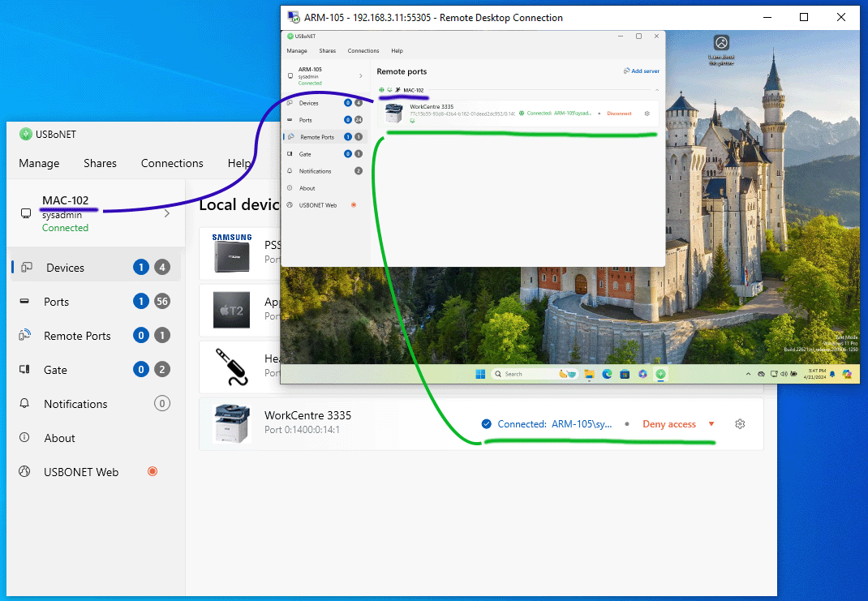Open Shares menu in MAC-102 USBoNET window
868x601 pixels.
point(101,163)
